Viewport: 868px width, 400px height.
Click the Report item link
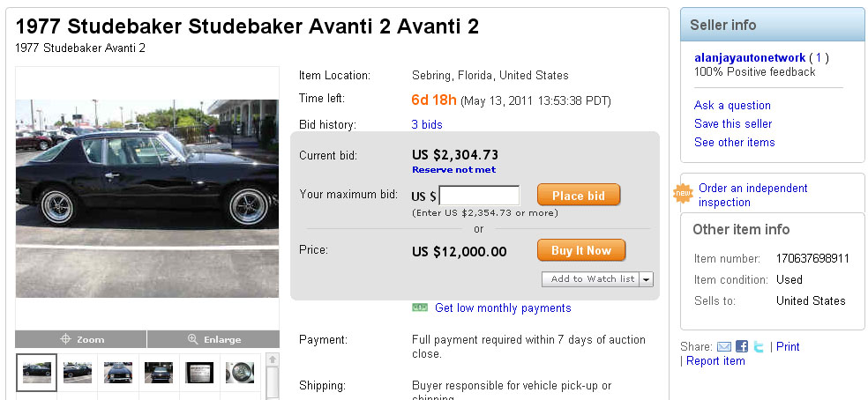715,361
